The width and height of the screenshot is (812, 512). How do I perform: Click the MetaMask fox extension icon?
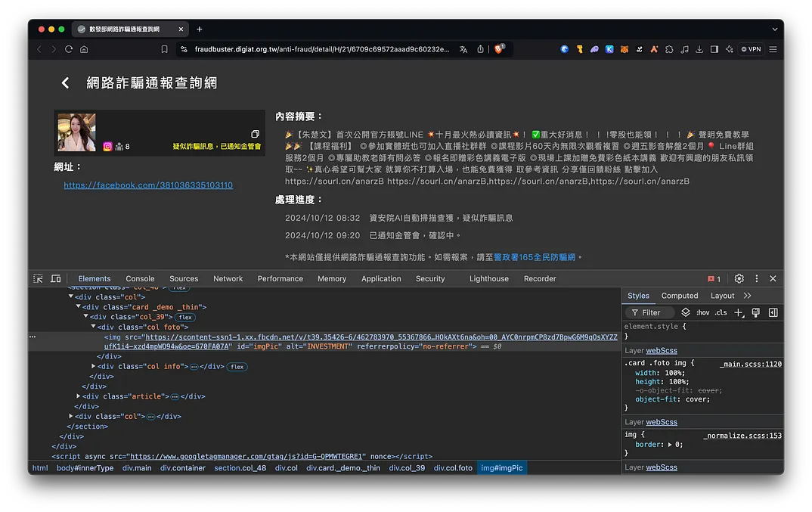point(624,49)
